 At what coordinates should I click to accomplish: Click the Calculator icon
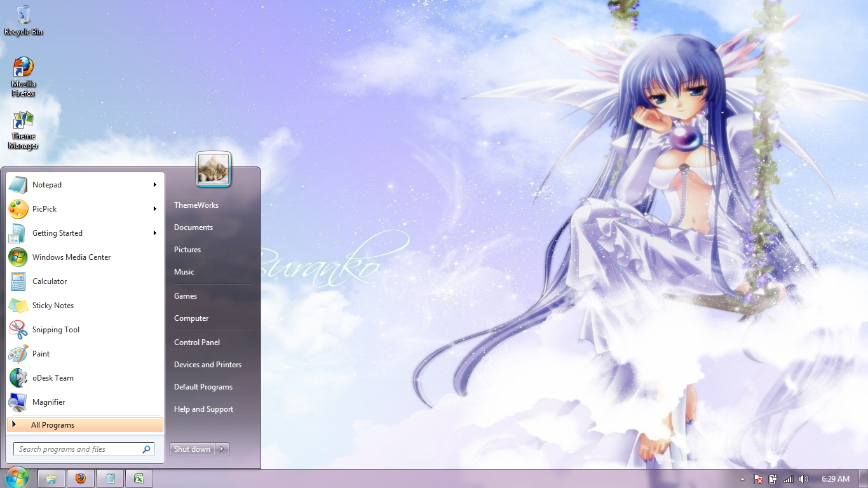(x=18, y=281)
